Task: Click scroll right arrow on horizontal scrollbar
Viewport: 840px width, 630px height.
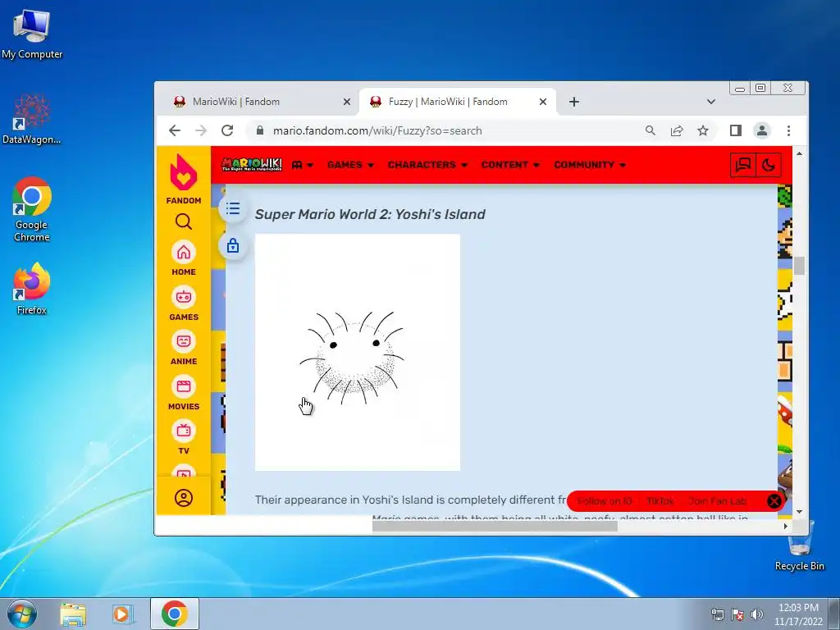Action: click(x=785, y=526)
